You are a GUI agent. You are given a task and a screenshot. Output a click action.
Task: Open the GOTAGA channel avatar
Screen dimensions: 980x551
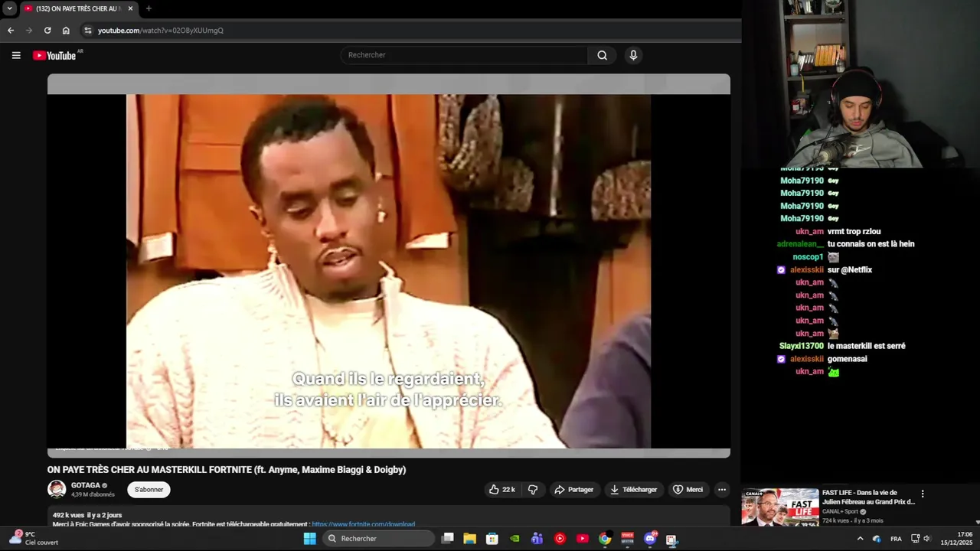pos(57,489)
